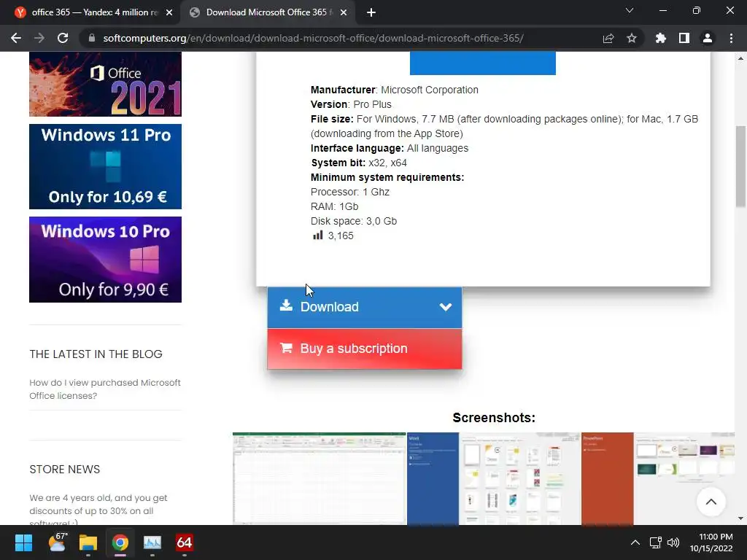The height and width of the screenshot is (560, 747).
Task: Open the Office 2021 banner
Action: tap(105, 84)
